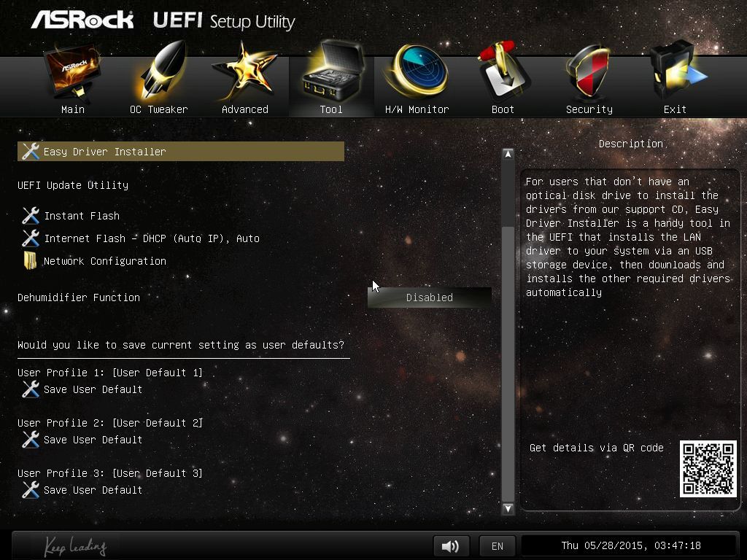This screenshot has height=560, width=747.
Task: Save User Default for Profile 1
Action: 93,389
